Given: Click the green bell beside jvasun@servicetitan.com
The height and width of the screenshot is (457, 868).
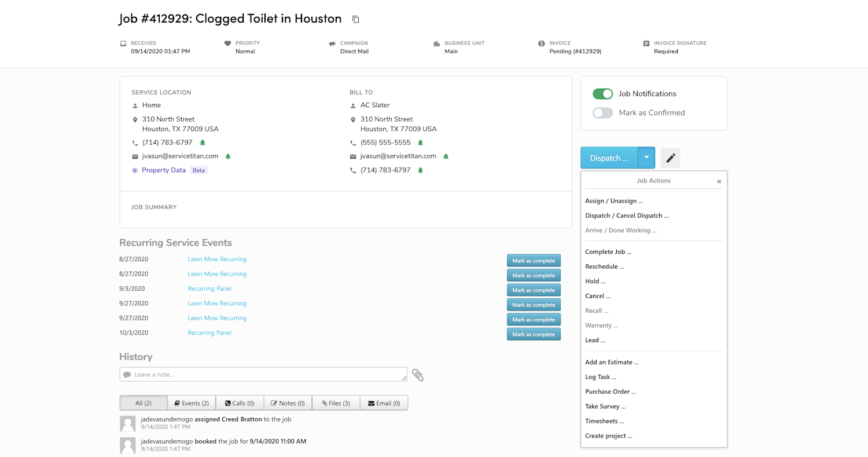Looking at the screenshot, I should click(x=227, y=156).
